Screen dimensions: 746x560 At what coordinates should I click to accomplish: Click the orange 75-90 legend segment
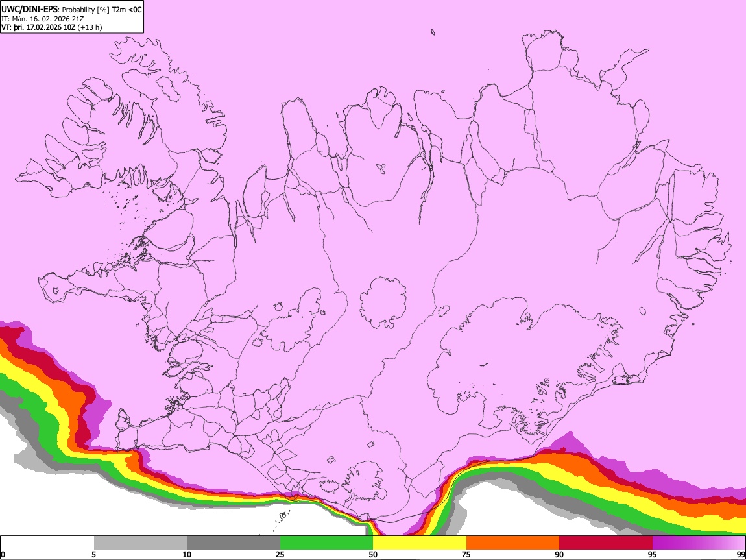coord(513,543)
